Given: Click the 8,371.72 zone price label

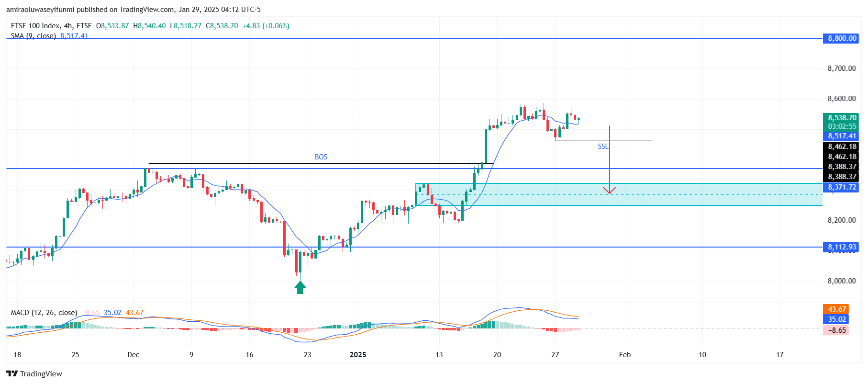Looking at the screenshot, I should (841, 187).
